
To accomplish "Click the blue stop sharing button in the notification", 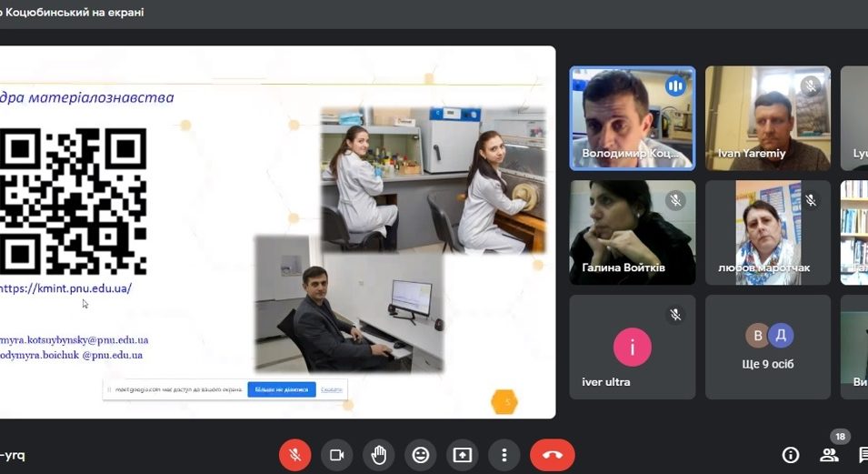I will coord(282,389).
